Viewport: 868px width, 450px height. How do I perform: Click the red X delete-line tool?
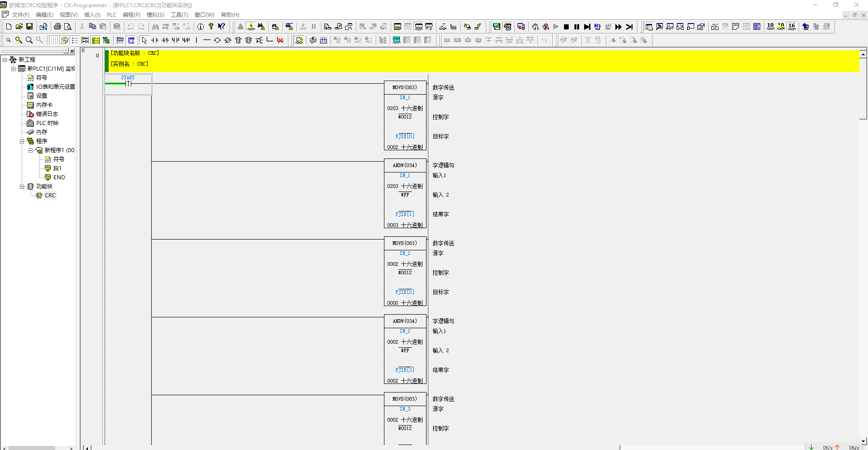point(280,40)
